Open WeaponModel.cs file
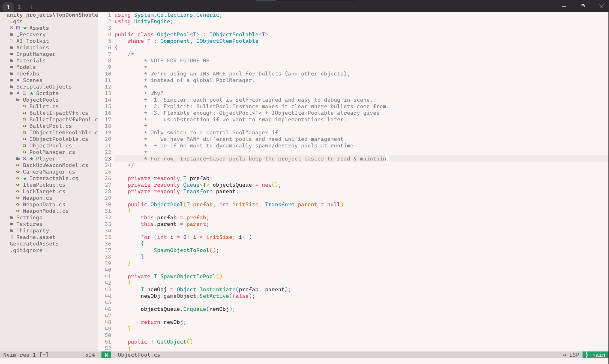 (46, 211)
